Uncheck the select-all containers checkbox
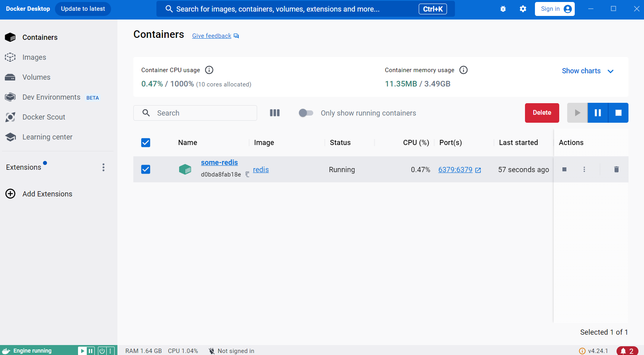 146,143
